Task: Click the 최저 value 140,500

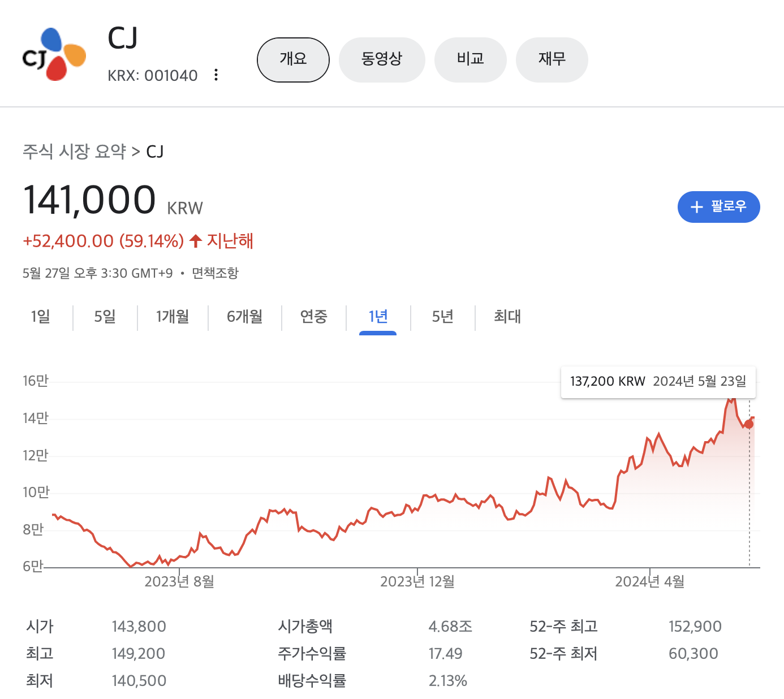Action: point(139,681)
